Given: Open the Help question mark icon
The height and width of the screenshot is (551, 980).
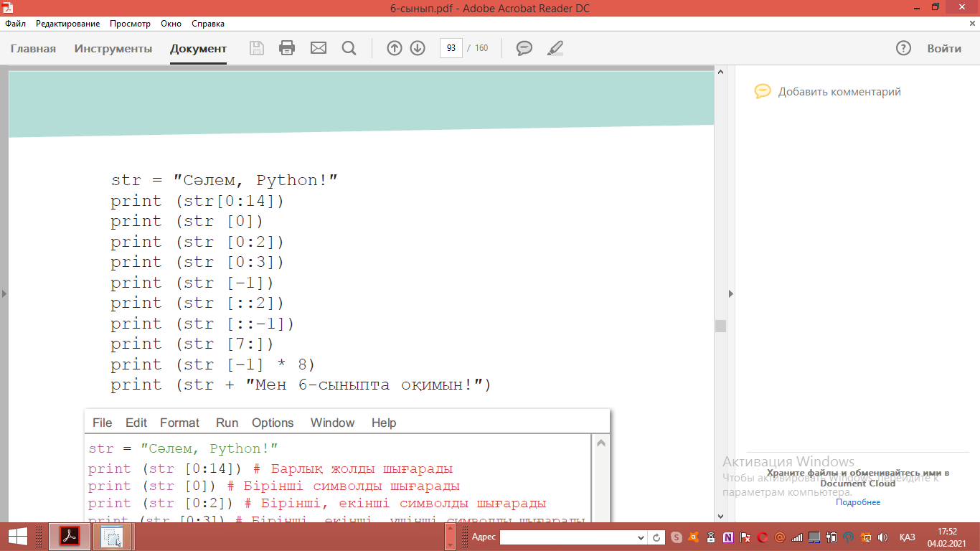Looking at the screenshot, I should [x=903, y=48].
